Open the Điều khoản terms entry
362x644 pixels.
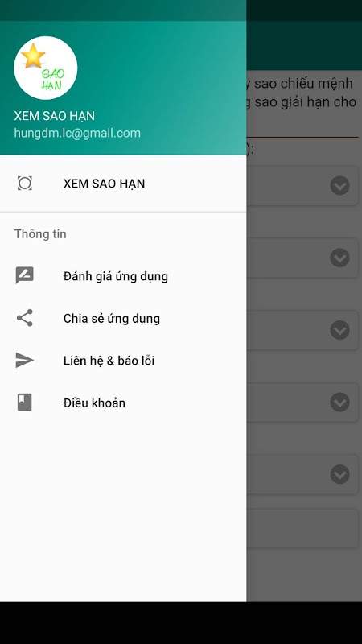pyautogui.click(x=123, y=403)
